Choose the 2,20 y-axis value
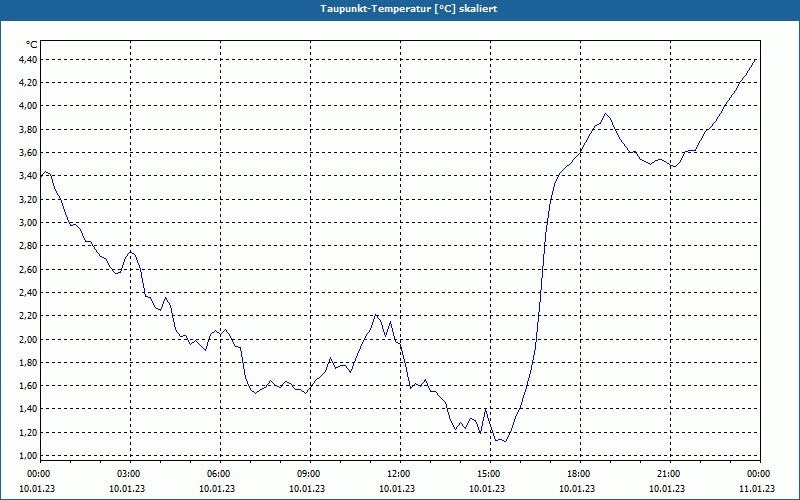 [x=28, y=316]
